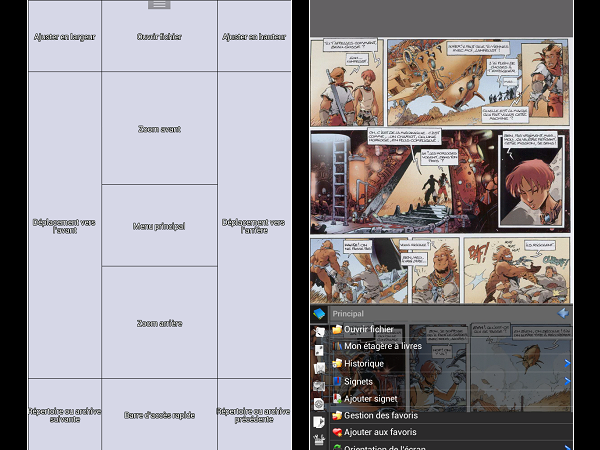Tap the Zoom arrière zone
This screenshot has height=450, width=600.
pos(160,323)
